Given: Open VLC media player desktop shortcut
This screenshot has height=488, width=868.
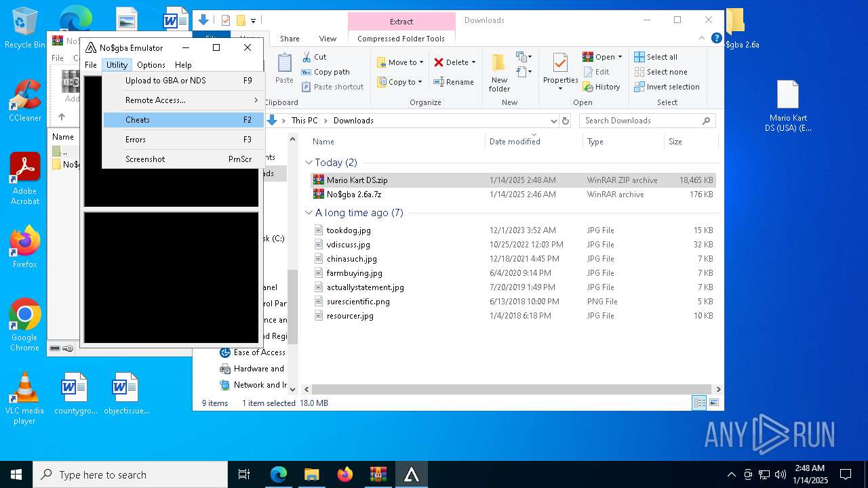Looking at the screenshot, I should [x=25, y=399].
